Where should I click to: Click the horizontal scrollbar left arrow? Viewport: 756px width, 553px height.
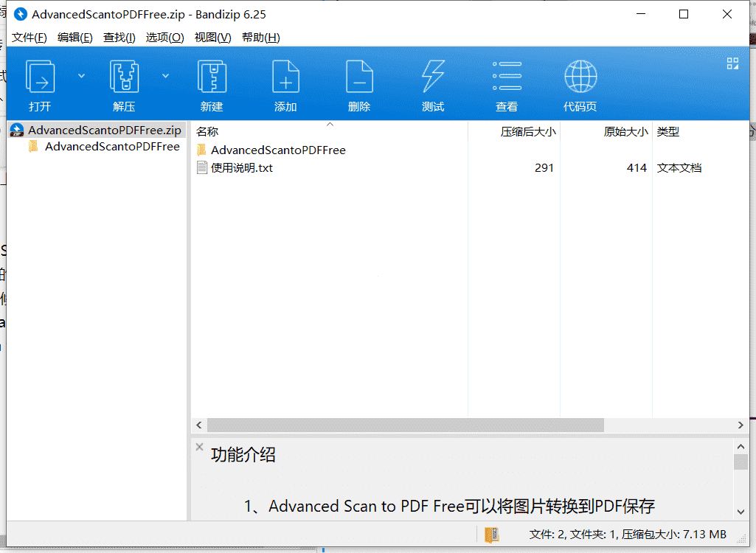[x=199, y=425]
